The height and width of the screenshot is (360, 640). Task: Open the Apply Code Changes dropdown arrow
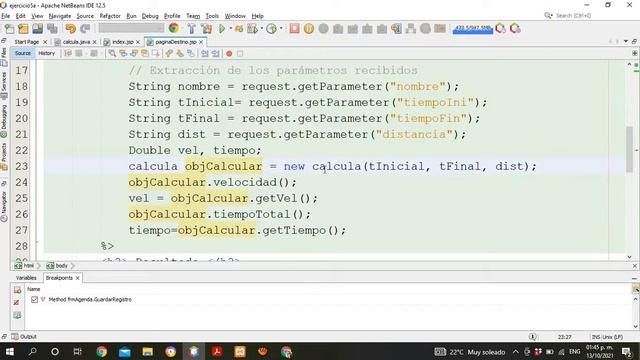[x=281, y=29]
